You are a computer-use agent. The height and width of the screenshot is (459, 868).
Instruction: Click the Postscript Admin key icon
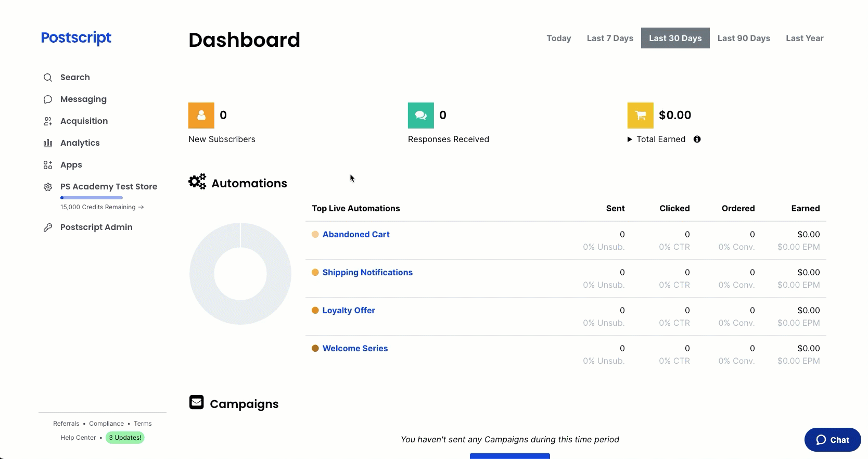48,227
